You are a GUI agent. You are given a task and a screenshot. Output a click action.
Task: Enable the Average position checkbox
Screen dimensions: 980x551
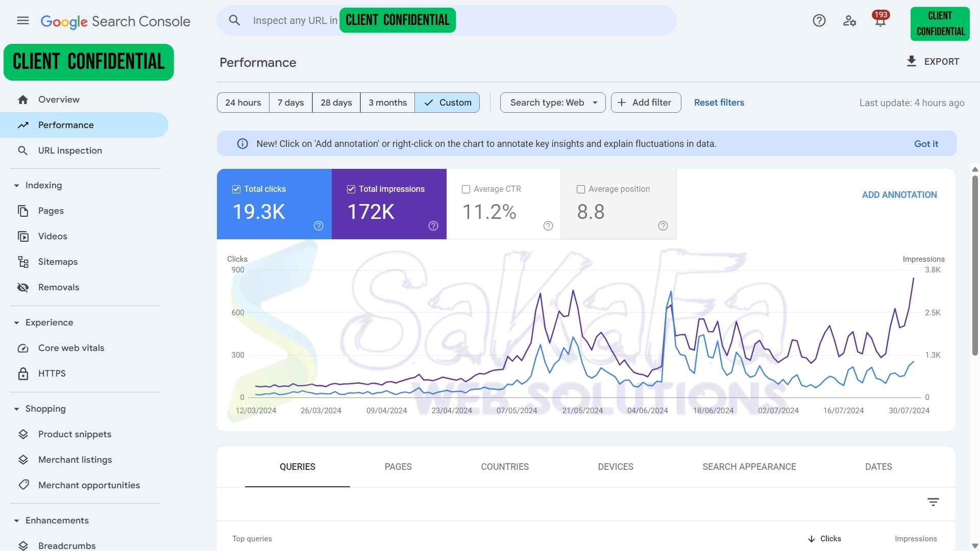(x=581, y=189)
